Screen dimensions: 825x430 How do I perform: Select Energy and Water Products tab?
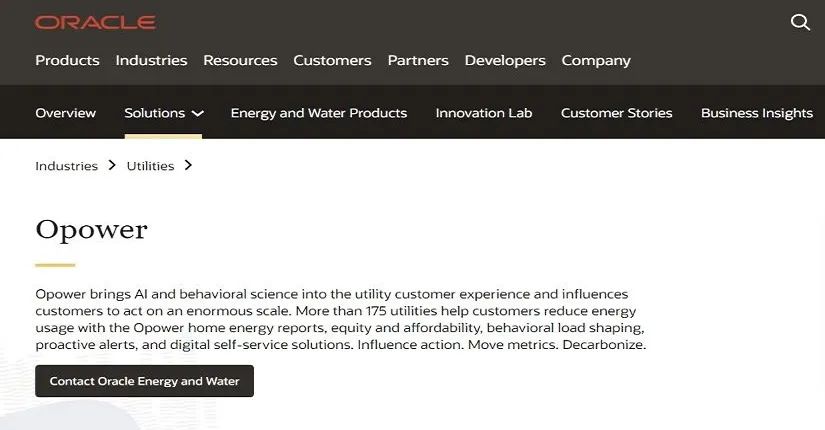point(319,113)
